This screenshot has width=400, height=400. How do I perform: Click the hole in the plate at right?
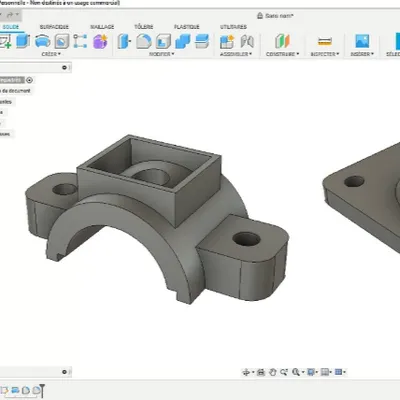click(x=354, y=182)
